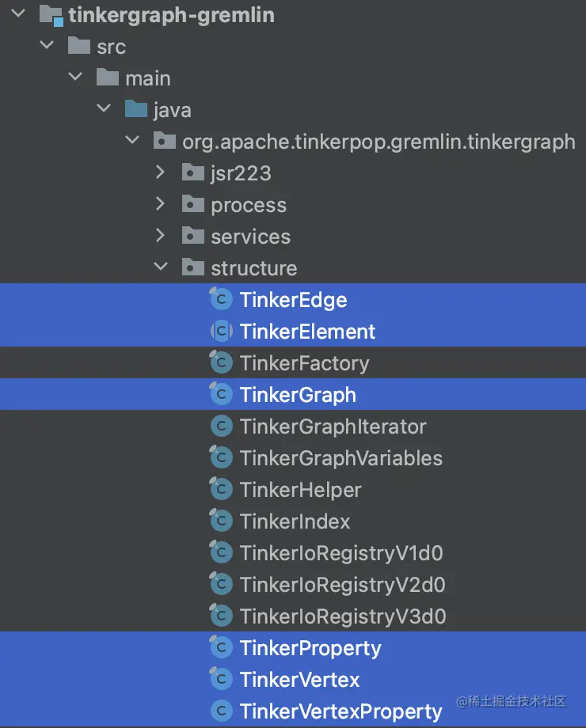Click the java source folder icon

tap(136, 109)
